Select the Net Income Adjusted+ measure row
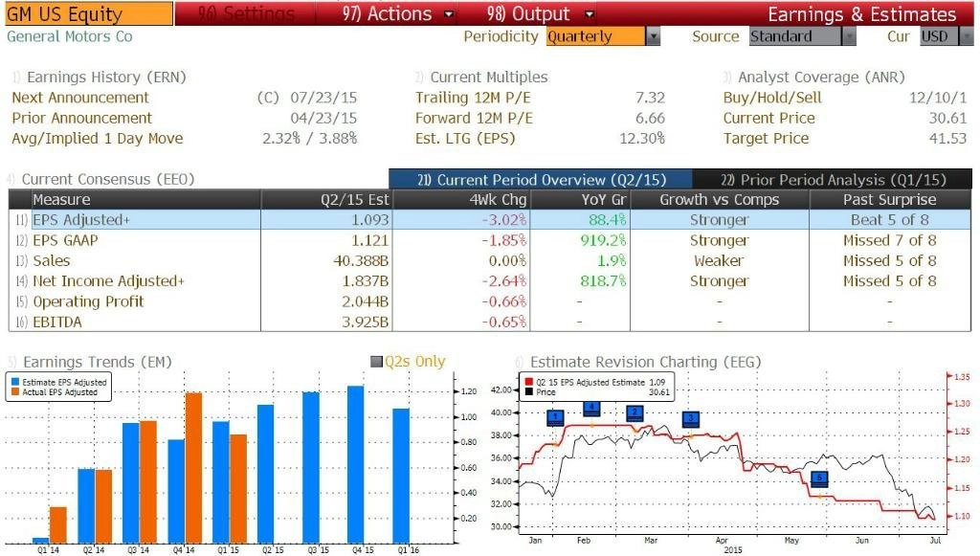980x556 pixels. coord(490,281)
